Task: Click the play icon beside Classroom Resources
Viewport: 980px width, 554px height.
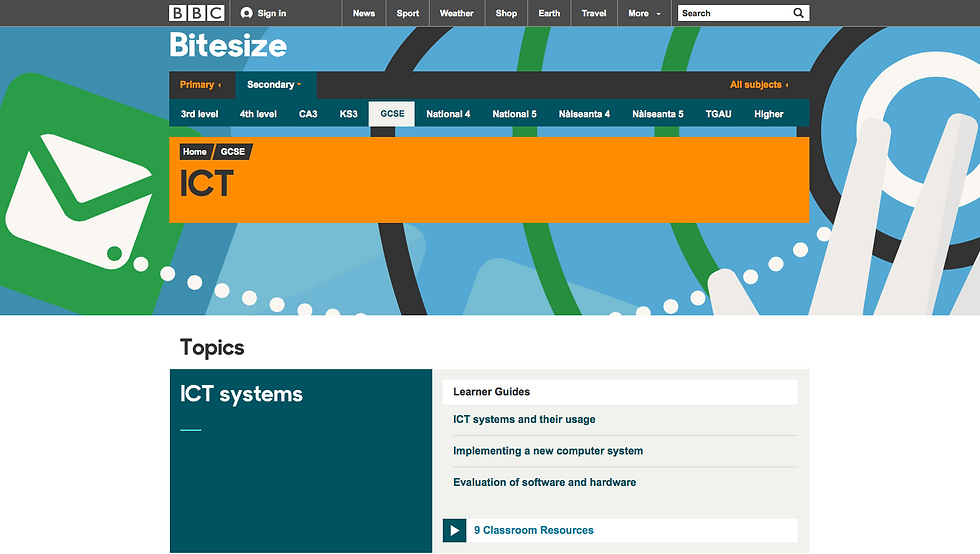Action: coord(454,530)
